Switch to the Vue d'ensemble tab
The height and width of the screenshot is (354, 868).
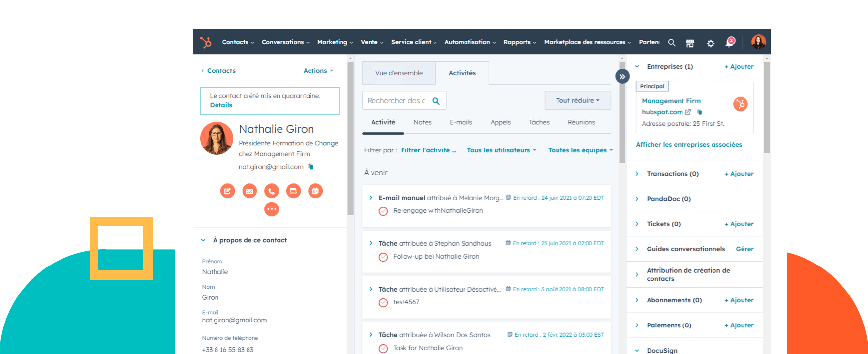(399, 73)
